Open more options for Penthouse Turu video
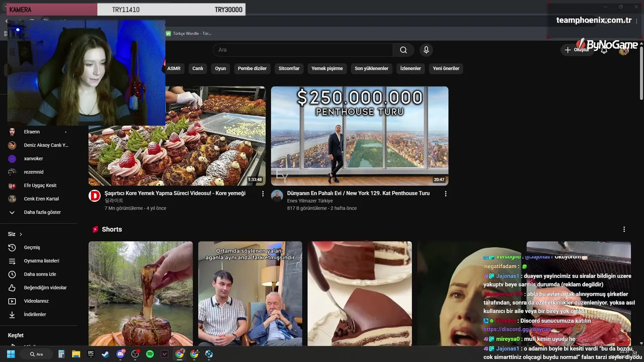Screen dimensions: 644x362 pos(445,194)
